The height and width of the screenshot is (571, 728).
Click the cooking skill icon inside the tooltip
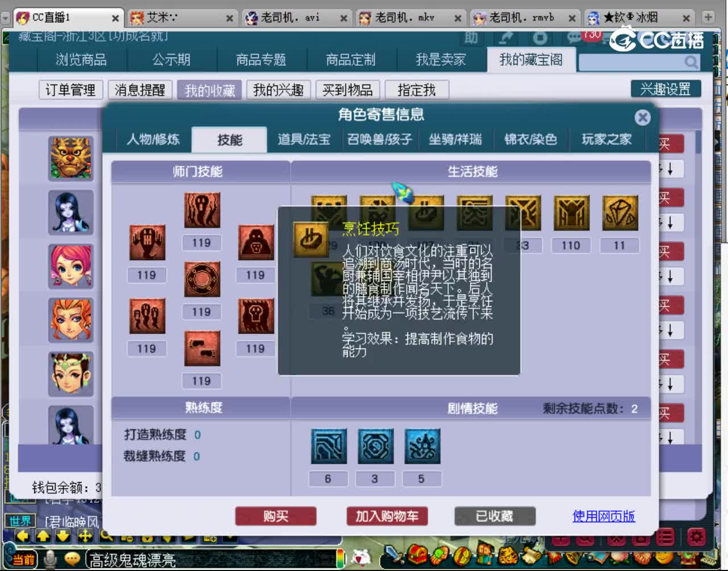coord(311,239)
